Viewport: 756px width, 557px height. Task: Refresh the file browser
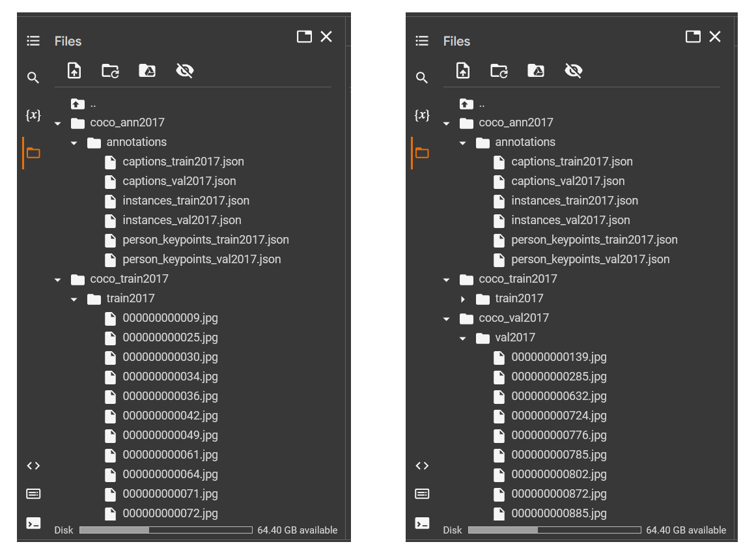[x=111, y=70]
